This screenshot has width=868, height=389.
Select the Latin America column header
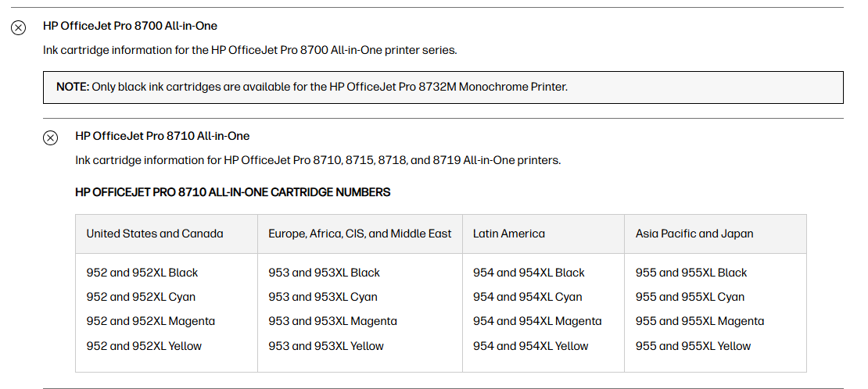click(x=509, y=234)
